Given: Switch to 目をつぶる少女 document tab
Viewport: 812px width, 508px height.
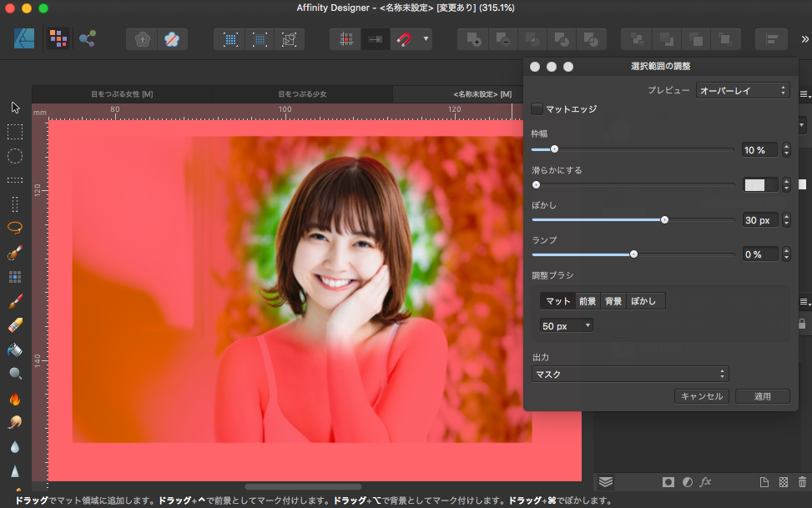Looking at the screenshot, I should pos(302,94).
